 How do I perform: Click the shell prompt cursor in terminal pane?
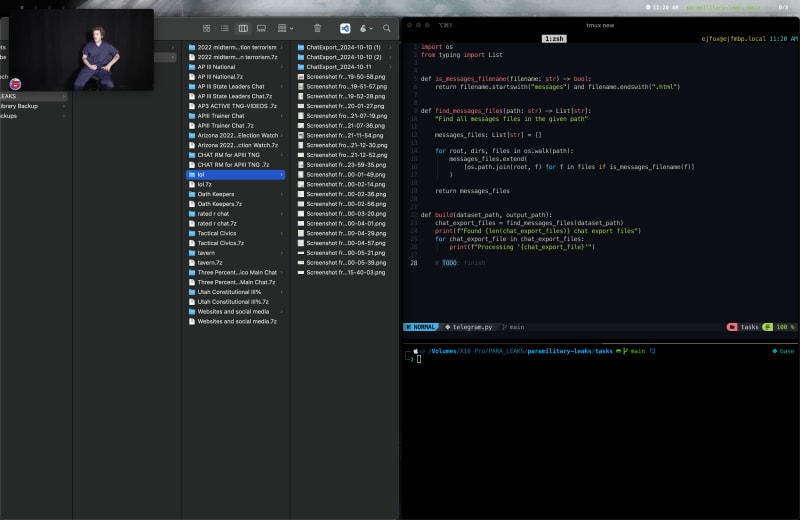click(x=419, y=359)
